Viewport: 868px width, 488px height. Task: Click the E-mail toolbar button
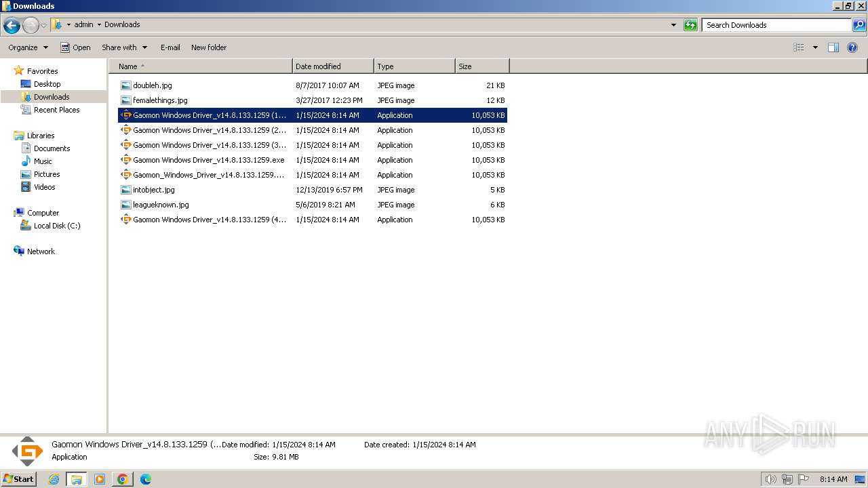170,47
